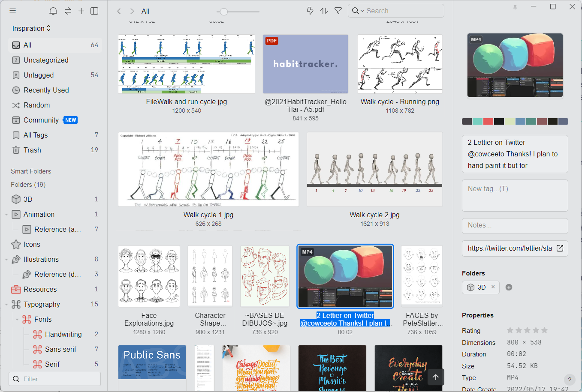
Task: Collapse the Illustrations folder group
Action: (x=6, y=259)
